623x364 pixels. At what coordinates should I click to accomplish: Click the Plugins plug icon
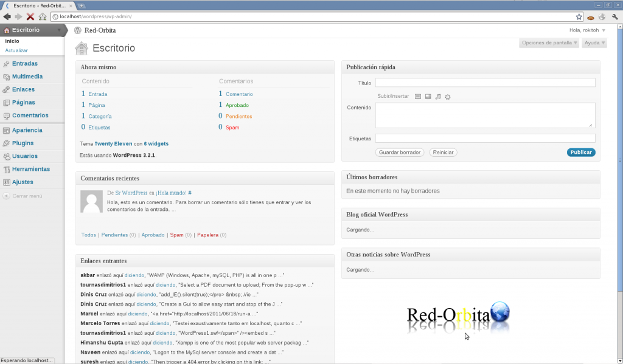point(6,143)
